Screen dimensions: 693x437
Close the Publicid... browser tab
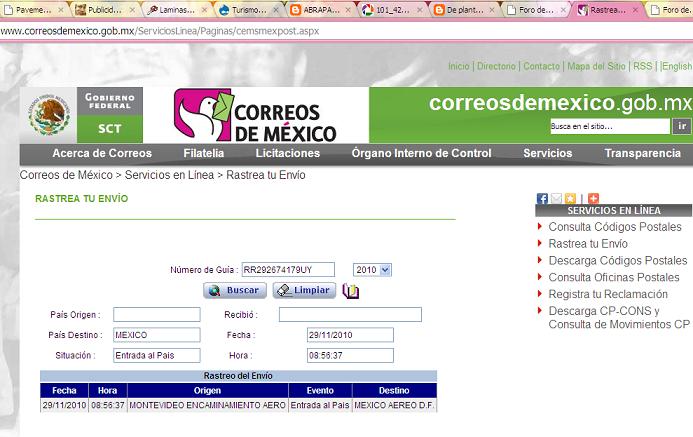click(132, 10)
